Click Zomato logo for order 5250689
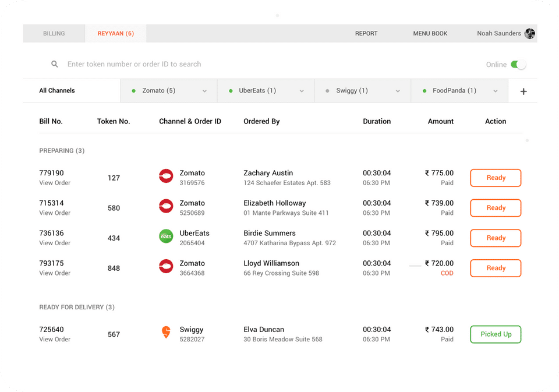 coord(166,206)
